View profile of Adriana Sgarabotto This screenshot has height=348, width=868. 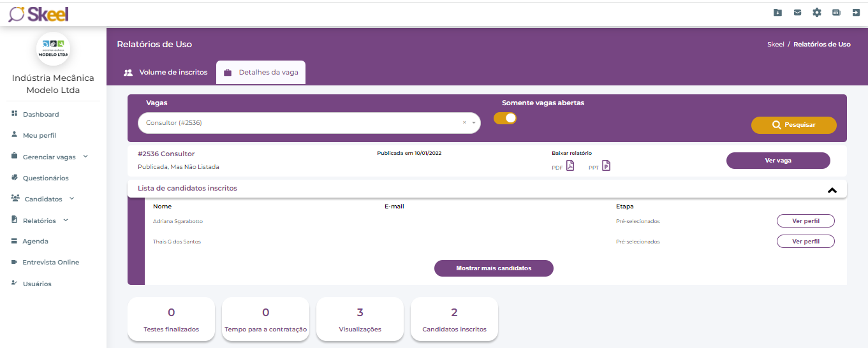[805, 221]
